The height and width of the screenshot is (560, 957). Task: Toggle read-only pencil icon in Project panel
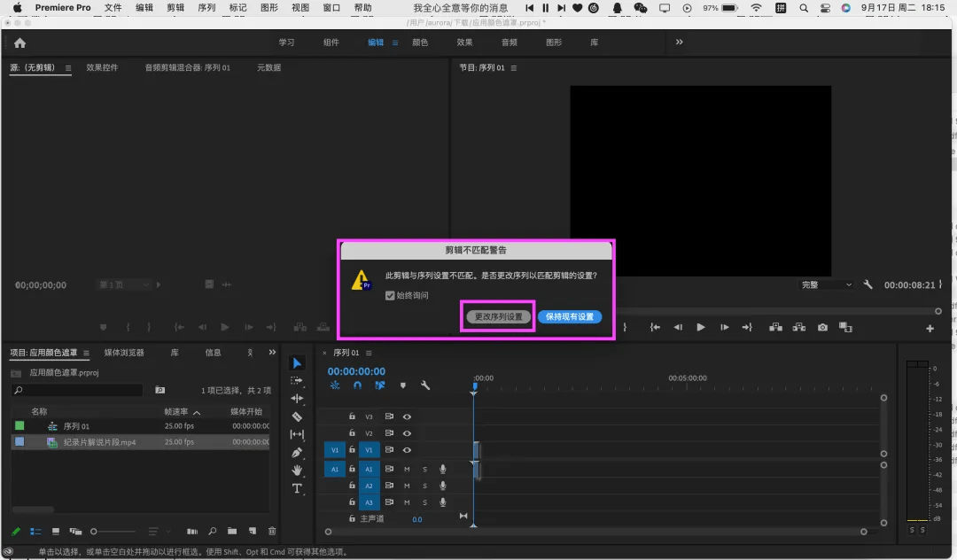16,532
